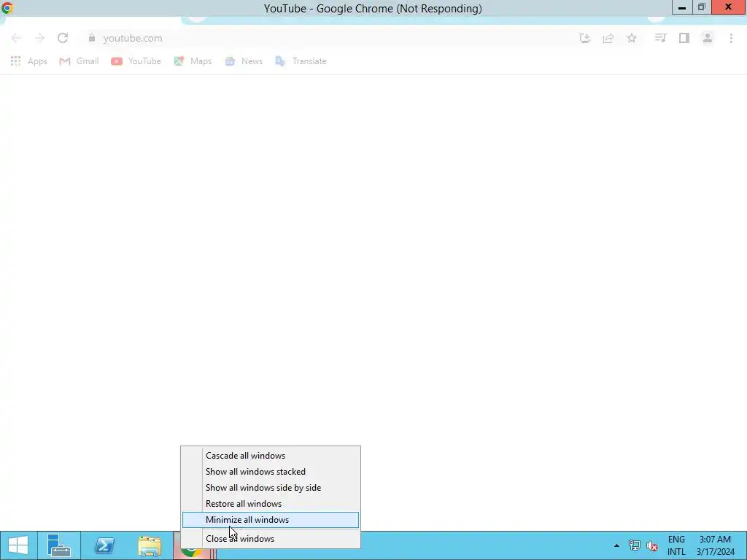
Task: Select Show all windows stacked
Action: tap(271, 472)
